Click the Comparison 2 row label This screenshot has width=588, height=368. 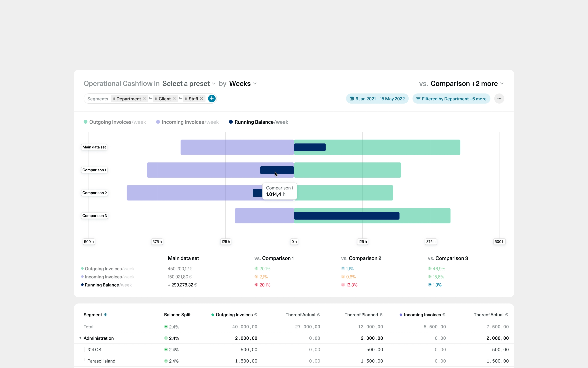[94, 193]
